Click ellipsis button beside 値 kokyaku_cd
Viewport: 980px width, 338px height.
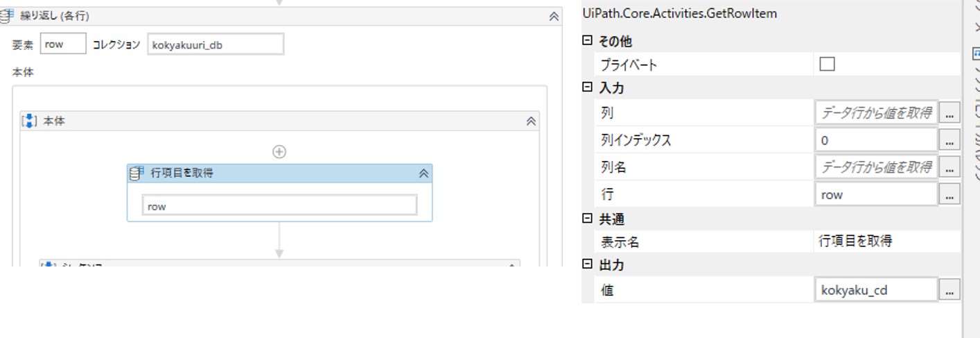coord(950,290)
